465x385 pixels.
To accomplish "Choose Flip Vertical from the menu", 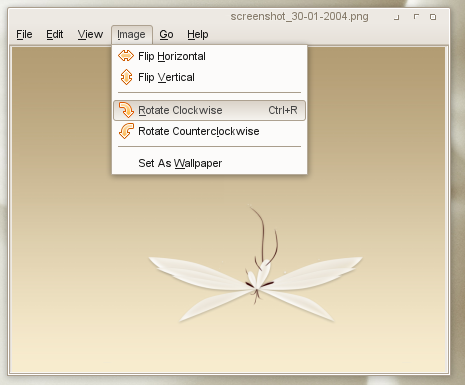I will (x=209, y=77).
